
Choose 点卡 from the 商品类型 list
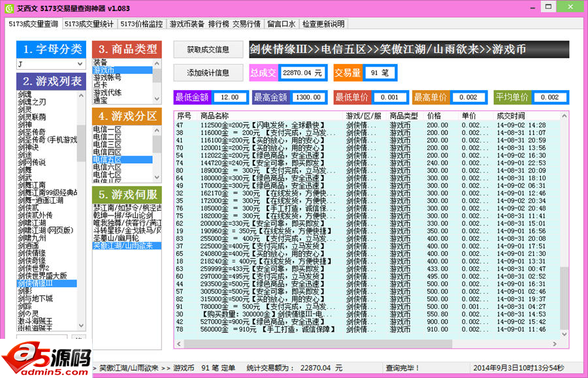(100, 85)
